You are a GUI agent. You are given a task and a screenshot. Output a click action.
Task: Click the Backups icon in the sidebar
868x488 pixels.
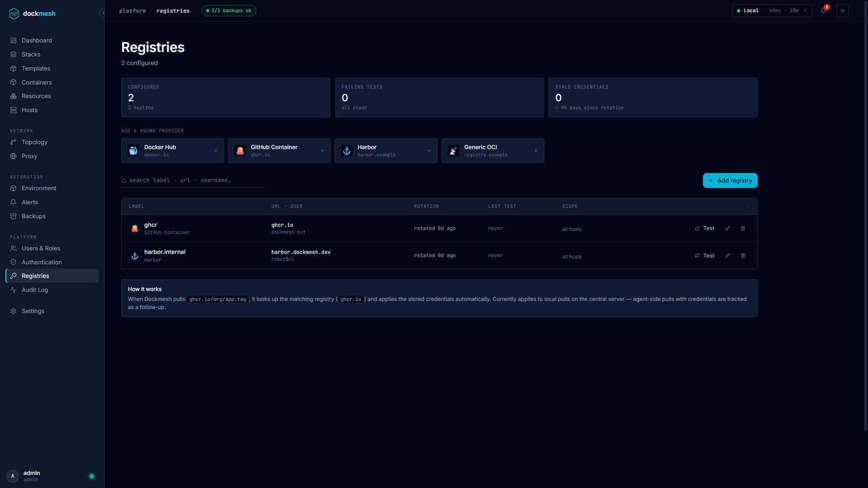click(x=13, y=216)
